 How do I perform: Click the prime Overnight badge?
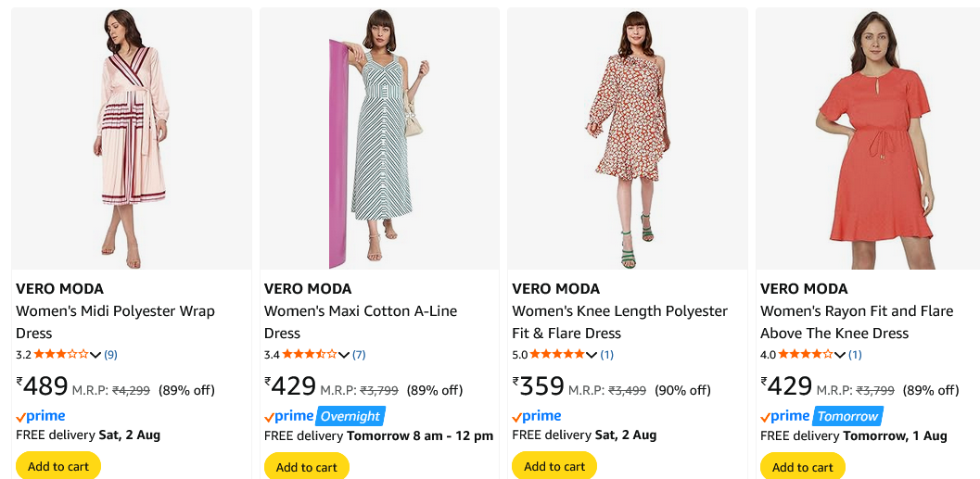point(350,416)
